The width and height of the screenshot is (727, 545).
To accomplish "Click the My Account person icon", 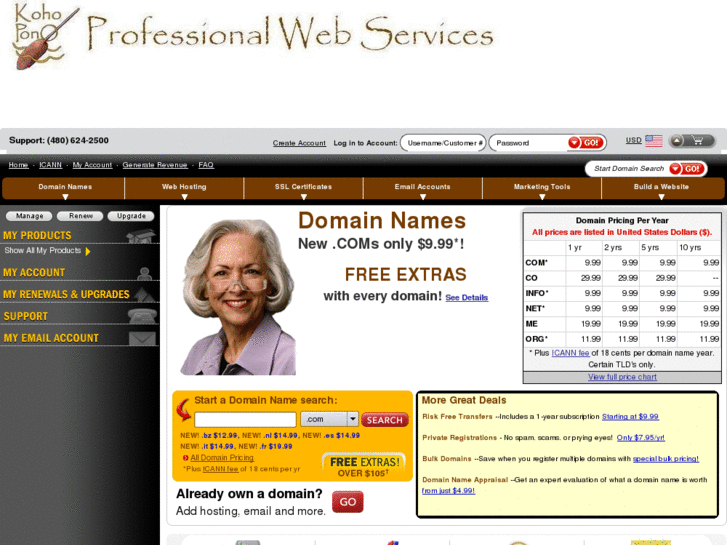I will click(x=145, y=274).
